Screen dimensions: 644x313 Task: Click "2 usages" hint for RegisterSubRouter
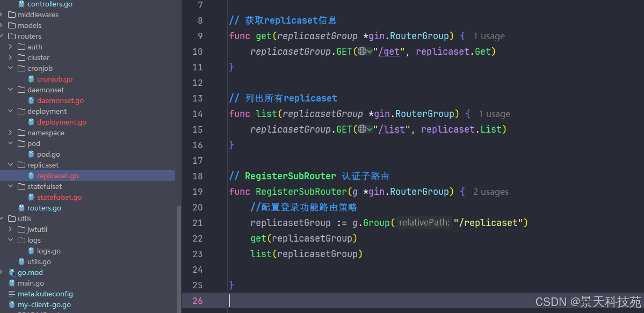pyautogui.click(x=491, y=192)
